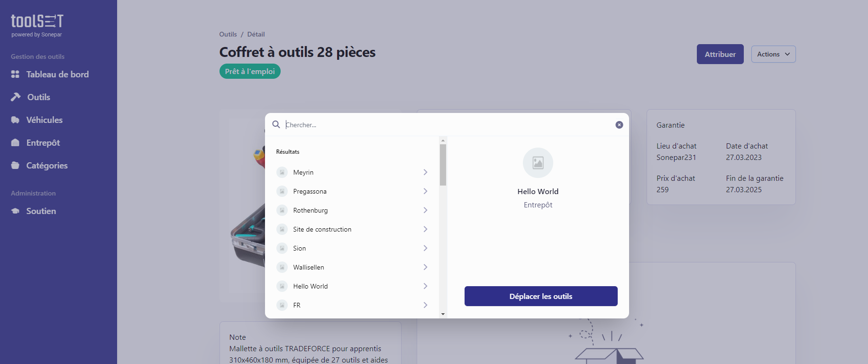
Task: Click the Véhicules truck icon
Action: click(15, 120)
